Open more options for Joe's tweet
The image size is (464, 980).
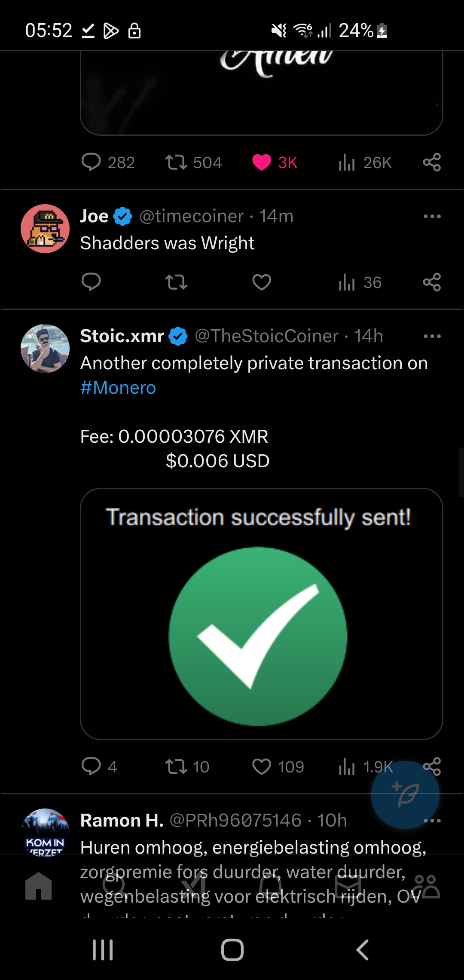[432, 216]
